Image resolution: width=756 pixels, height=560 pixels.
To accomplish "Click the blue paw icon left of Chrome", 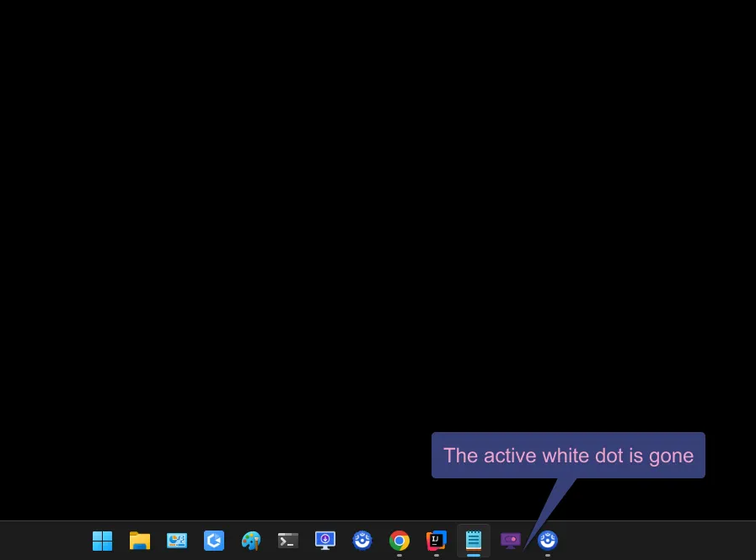I will pos(362,541).
